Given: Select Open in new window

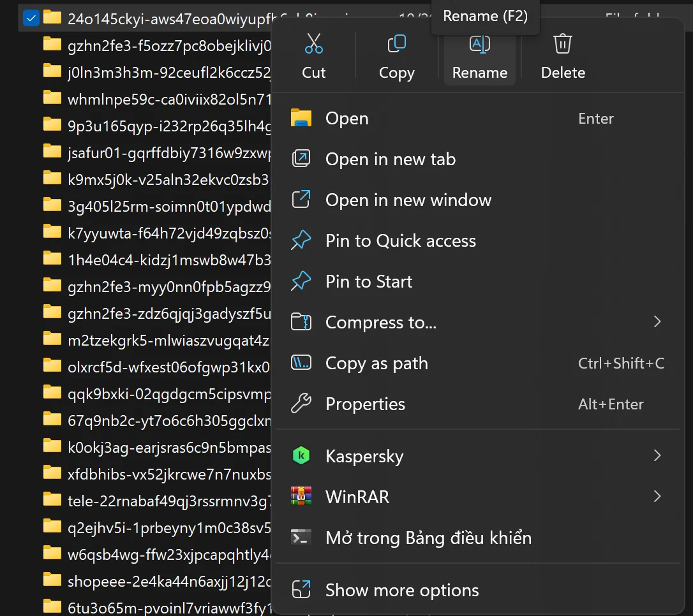Looking at the screenshot, I should [408, 200].
